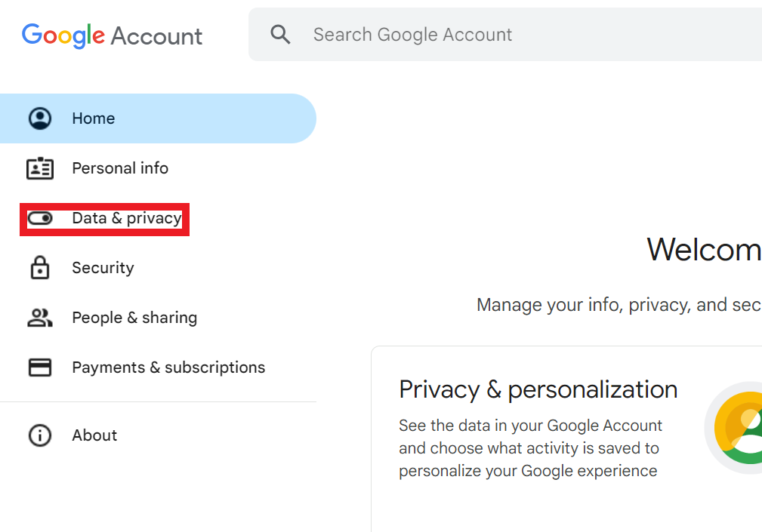The height and width of the screenshot is (532, 762).
Task: Open Payments & subscriptions page
Action: click(x=168, y=367)
